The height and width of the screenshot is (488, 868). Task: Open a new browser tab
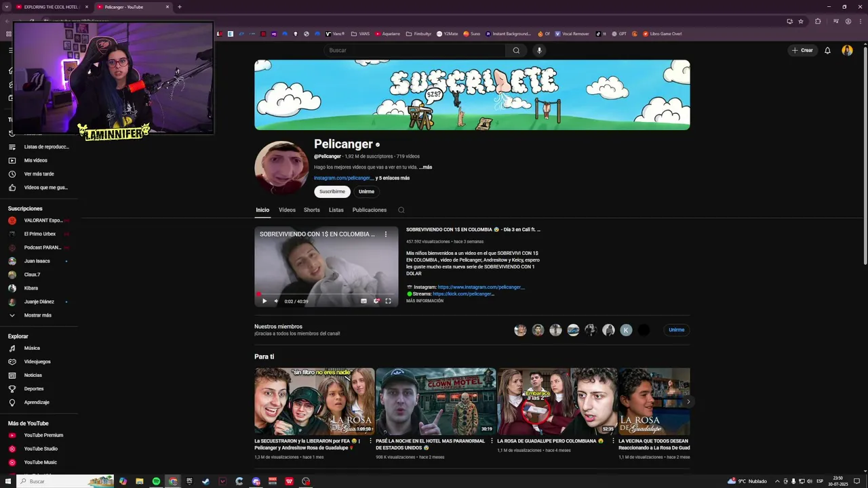(180, 7)
